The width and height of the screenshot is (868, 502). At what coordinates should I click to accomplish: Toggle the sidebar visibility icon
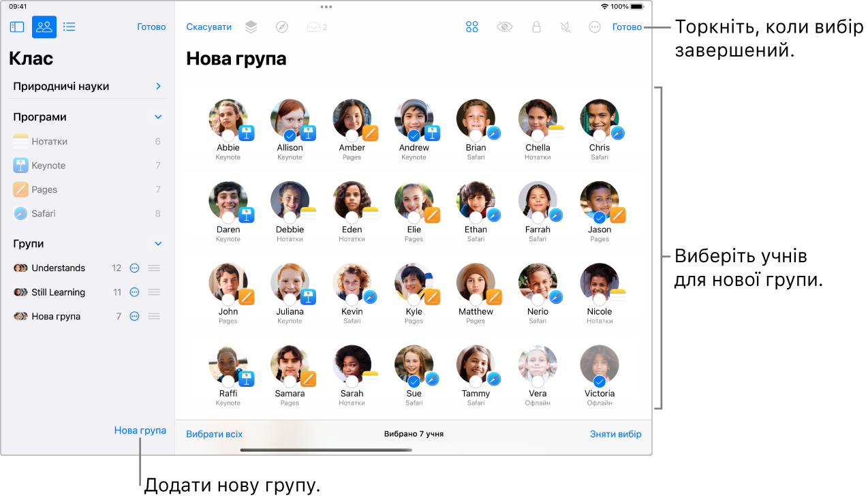click(16, 27)
